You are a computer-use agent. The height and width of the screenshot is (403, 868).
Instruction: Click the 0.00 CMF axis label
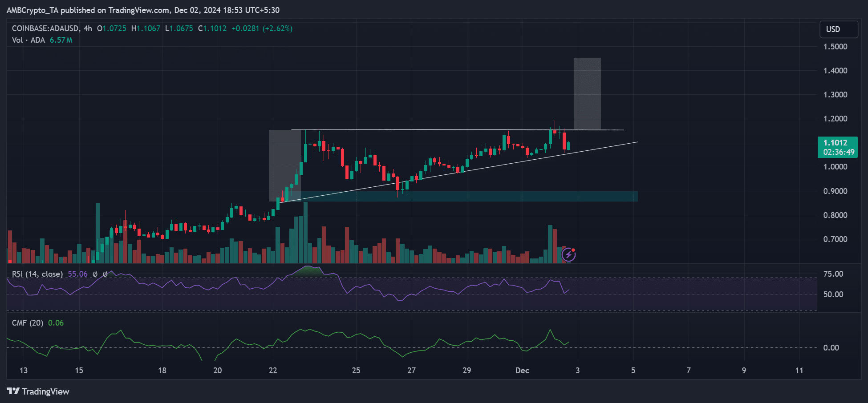coord(831,348)
